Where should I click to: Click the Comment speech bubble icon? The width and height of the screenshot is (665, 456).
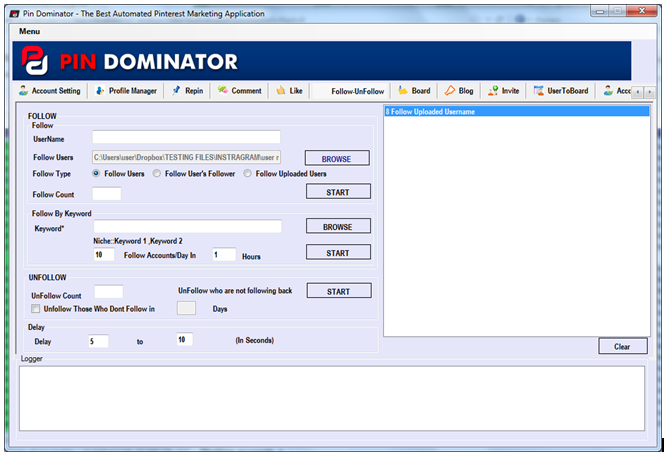pos(223,90)
